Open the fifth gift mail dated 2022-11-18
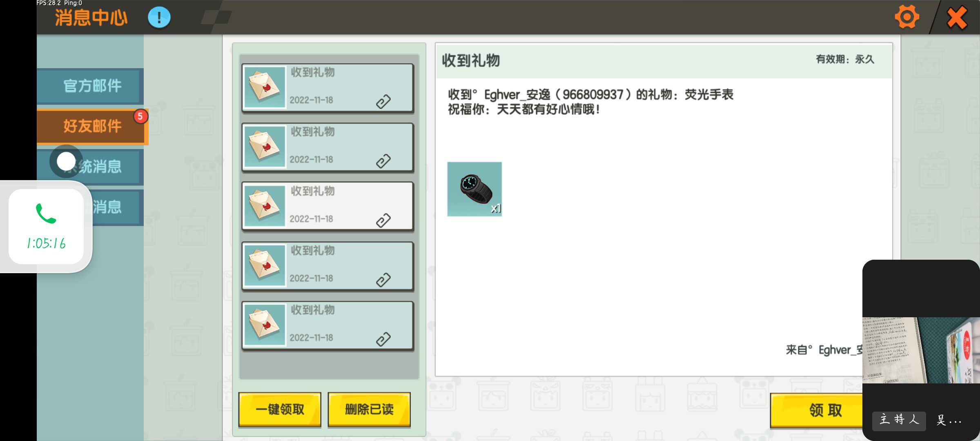The width and height of the screenshot is (980, 441). point(327,325)
